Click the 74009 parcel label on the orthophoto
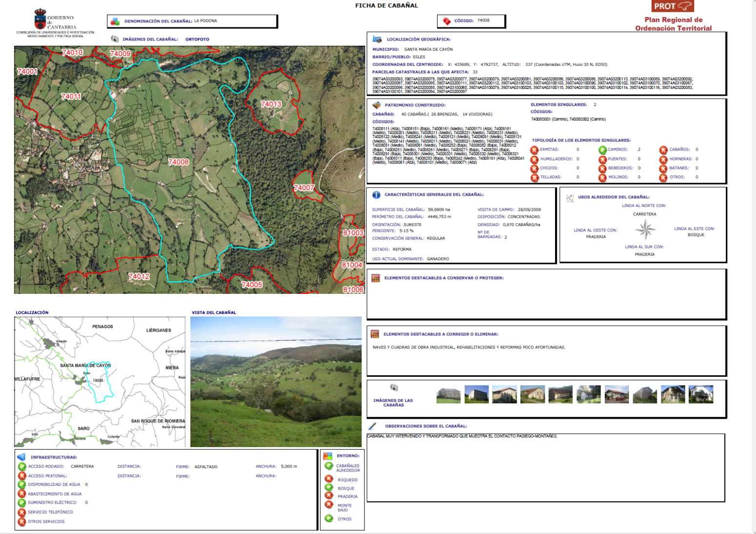756x534 pixels. (120, 54)
